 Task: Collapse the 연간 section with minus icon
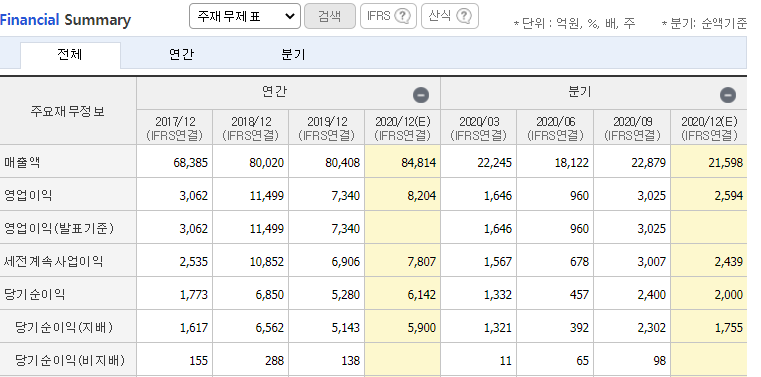[x=421, y=95]
